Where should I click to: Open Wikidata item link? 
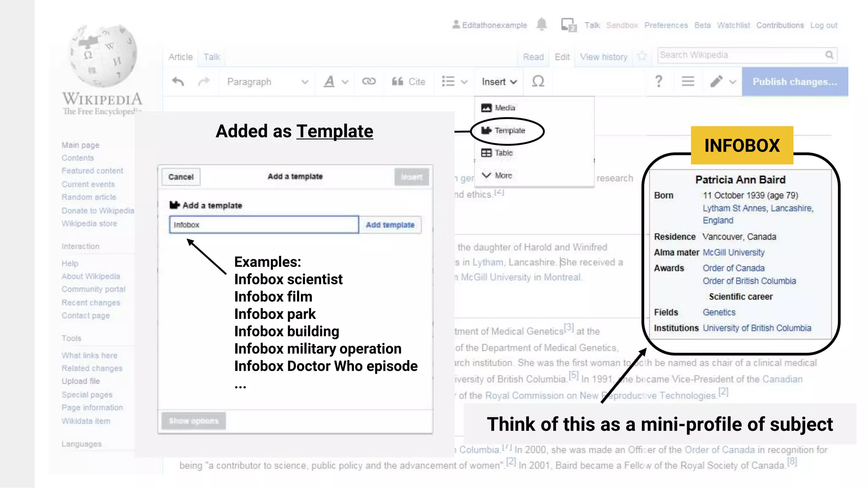pos(86,421)
